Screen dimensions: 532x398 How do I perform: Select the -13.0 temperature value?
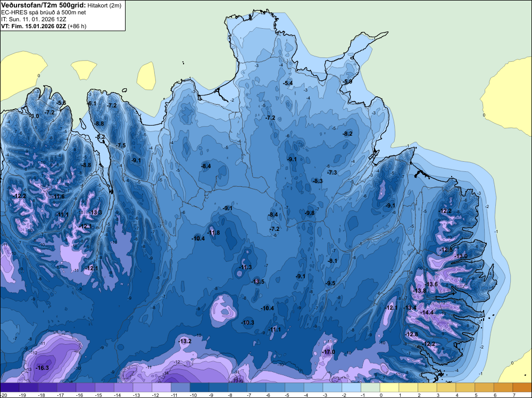461,256
